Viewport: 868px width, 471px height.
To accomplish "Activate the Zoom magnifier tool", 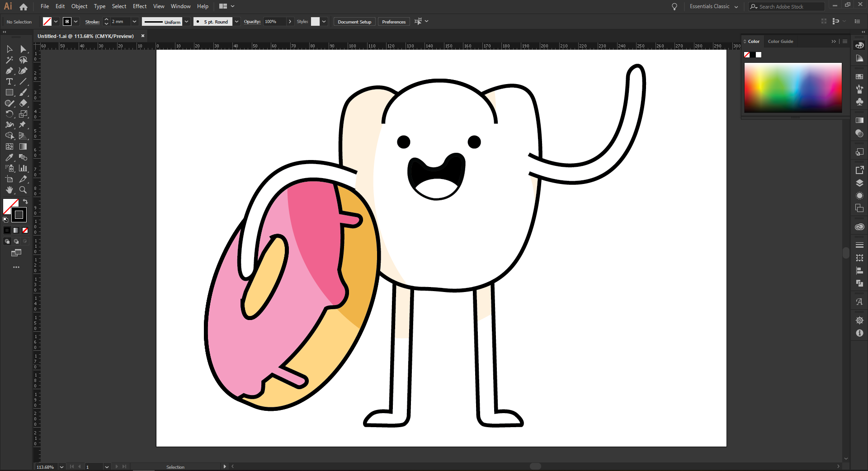I will point(23,190).
